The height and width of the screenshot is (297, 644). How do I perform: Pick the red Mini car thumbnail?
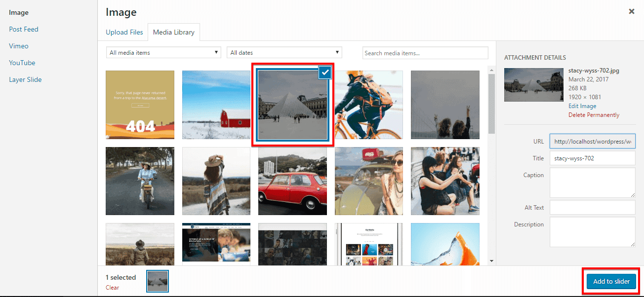[292, 181]
